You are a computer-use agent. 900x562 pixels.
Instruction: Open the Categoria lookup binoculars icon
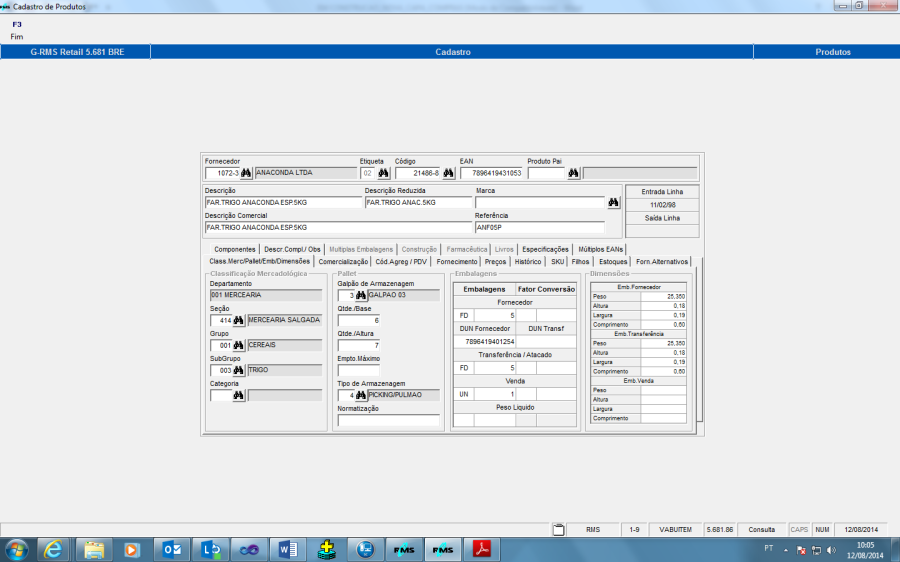238,396
